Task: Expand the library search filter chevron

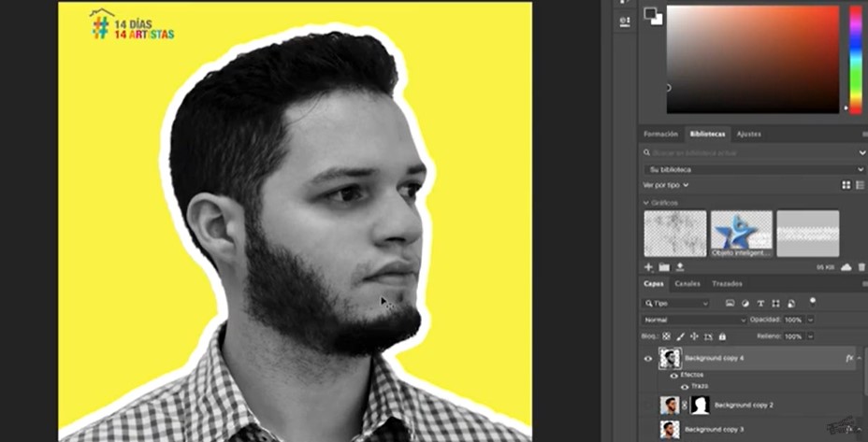Action: (861, 152)
